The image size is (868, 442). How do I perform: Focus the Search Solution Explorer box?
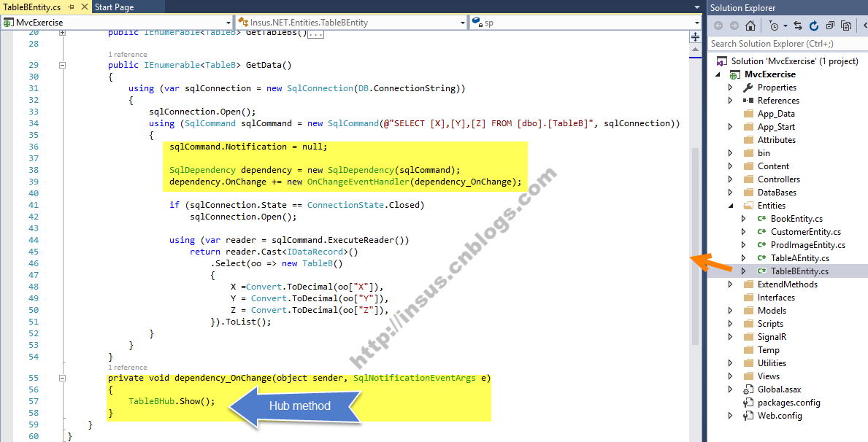click(788, 43)
